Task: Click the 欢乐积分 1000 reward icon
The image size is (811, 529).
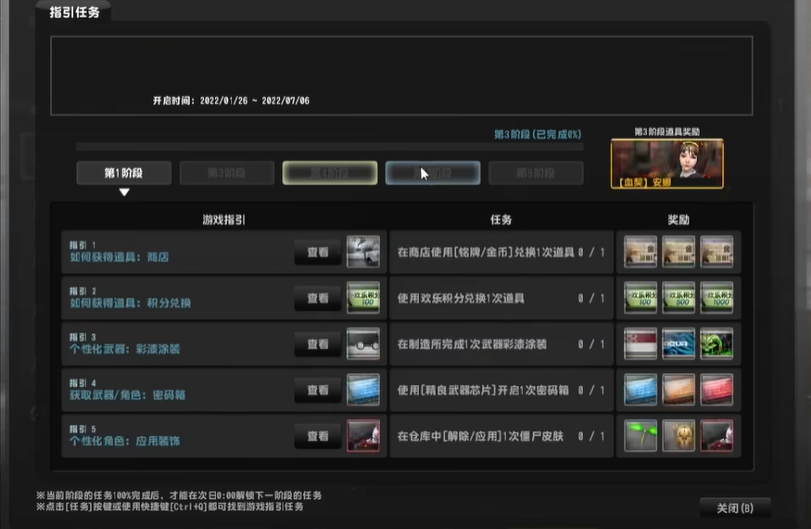Action: tap(716, 298)
